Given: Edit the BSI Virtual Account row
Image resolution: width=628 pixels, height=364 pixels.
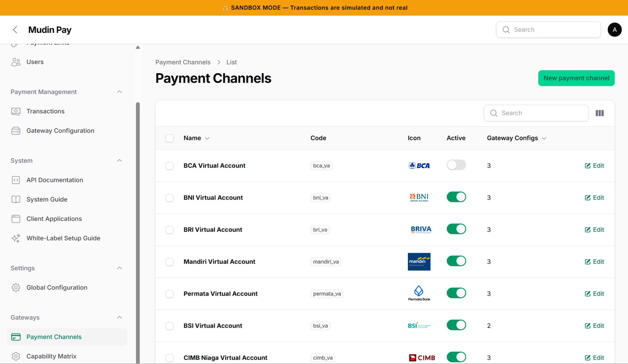Looking at the screenshot, I should (594, 326).
